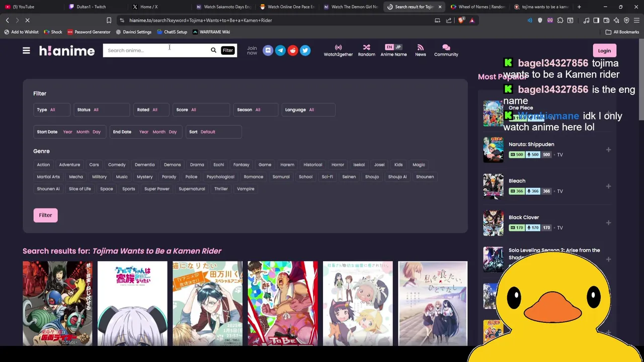
Task: Bookmark this page icon
Action: pyautogui.click(x=109, y=20)
